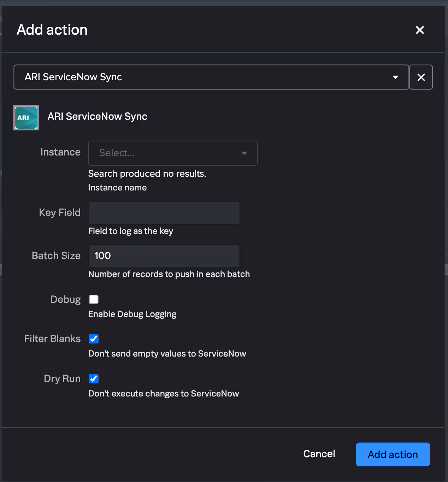The image size is (448, 482).
Task: Click the Cancel button
Action: click(319, 454)
